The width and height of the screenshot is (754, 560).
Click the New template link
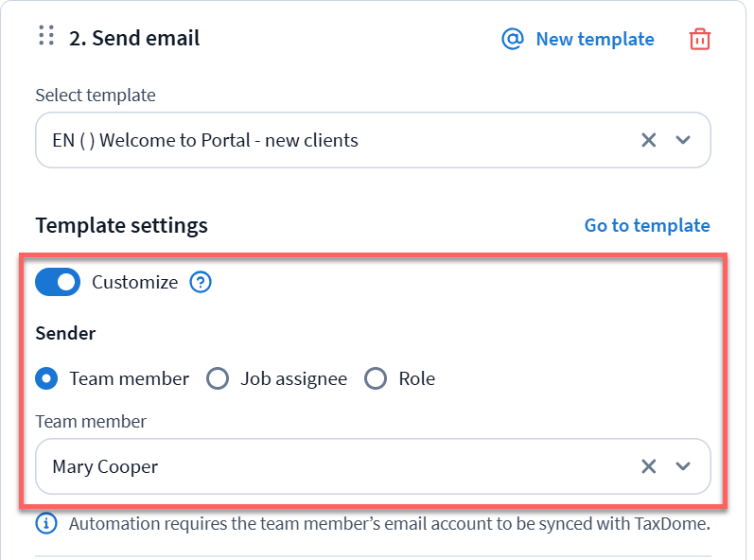point(594,39)
